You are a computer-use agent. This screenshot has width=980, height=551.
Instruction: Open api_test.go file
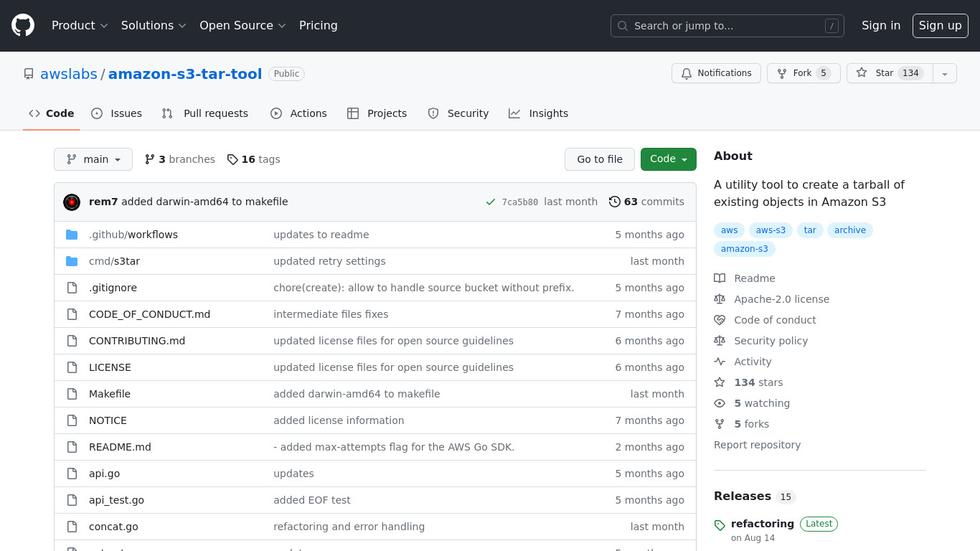[116, 500]
